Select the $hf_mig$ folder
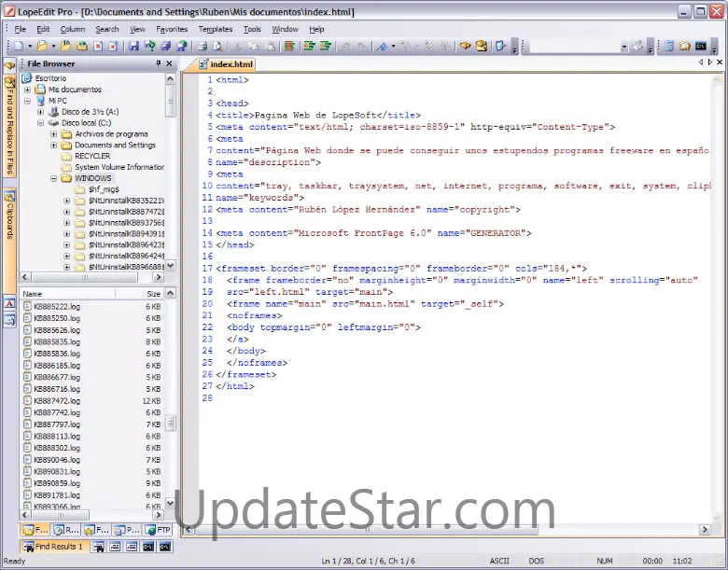Screen dimensions: 728x570 (104, 189)
